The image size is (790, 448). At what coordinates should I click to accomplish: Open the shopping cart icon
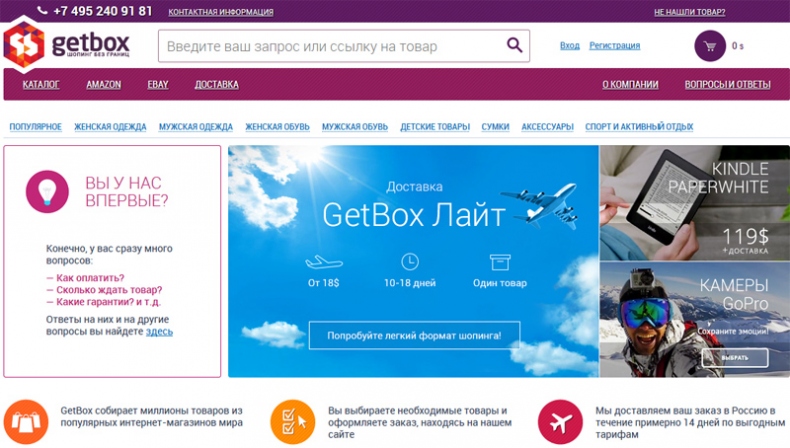(710, 46)
